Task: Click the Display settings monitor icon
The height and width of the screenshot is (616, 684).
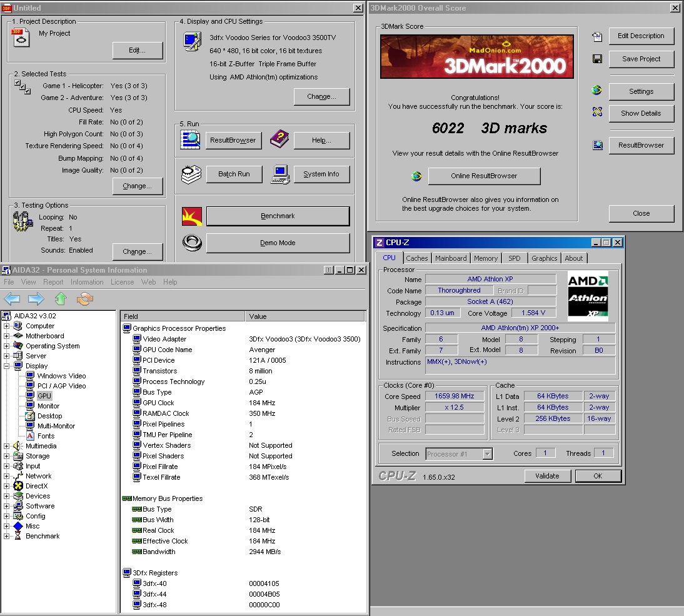Action: click(x=192, y=41)
